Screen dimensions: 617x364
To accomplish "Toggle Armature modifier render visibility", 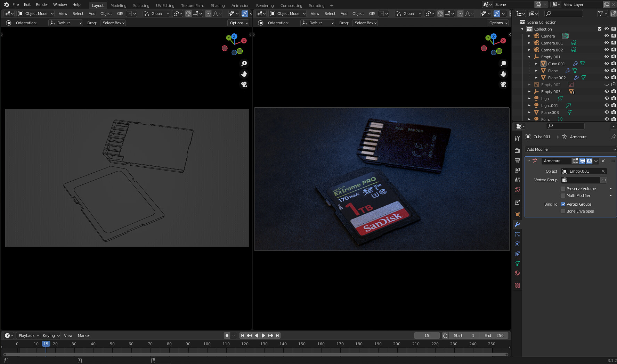I will coord(589,161).
